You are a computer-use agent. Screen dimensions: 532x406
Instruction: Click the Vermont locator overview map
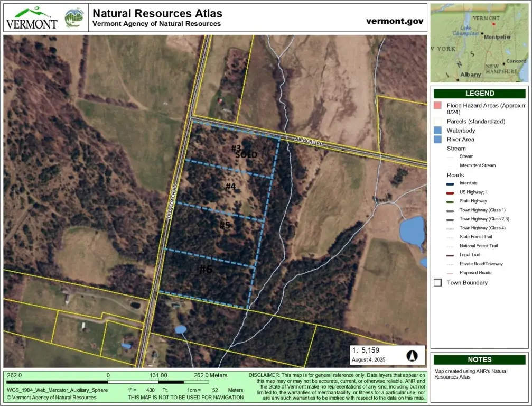click(480, 42)
